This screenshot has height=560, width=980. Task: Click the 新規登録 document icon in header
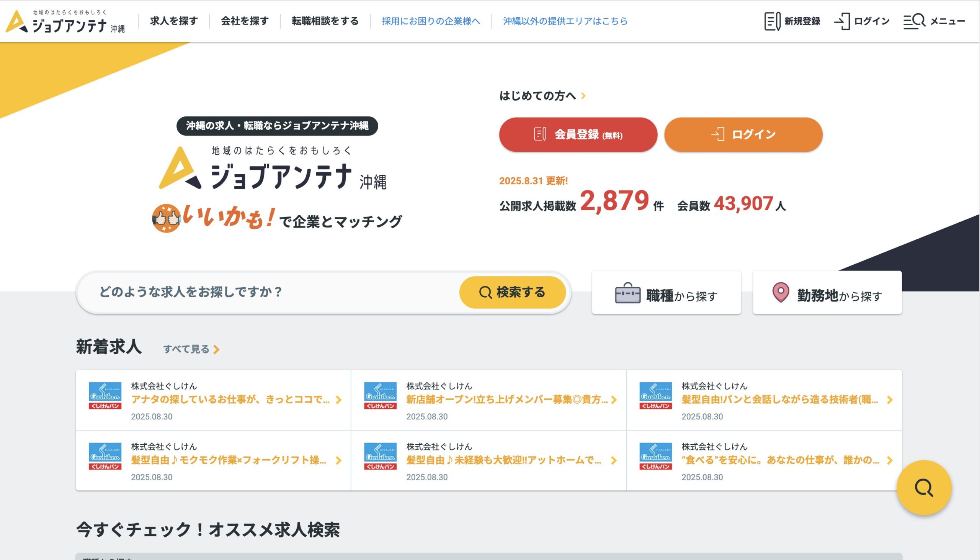point(772,21)
